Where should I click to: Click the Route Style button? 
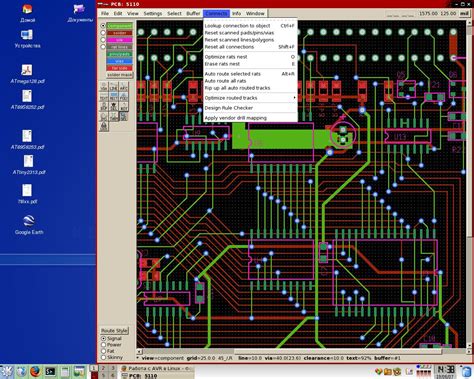point(114,330)
